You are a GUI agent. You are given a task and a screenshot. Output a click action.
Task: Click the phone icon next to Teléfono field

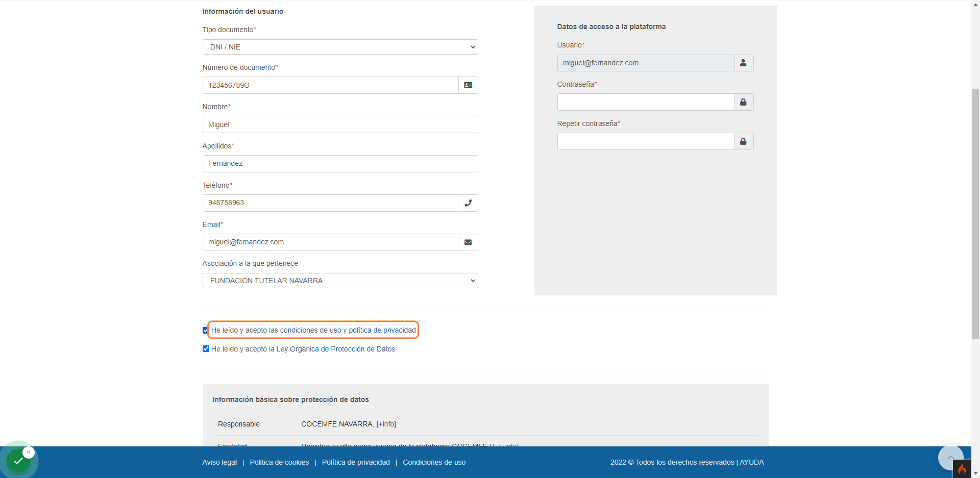pyautogui.click(x=468, y=203)
